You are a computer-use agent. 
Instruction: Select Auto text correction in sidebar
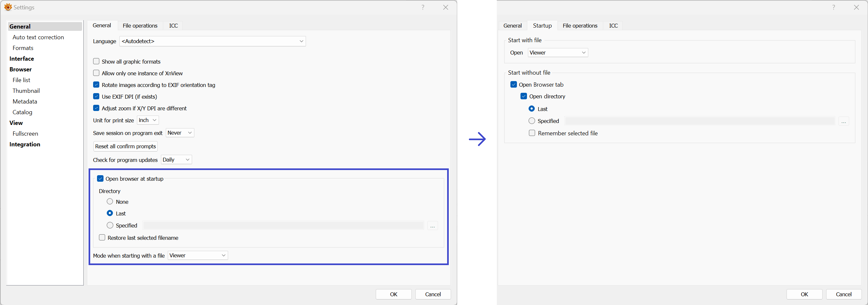(x=38, y=37)
